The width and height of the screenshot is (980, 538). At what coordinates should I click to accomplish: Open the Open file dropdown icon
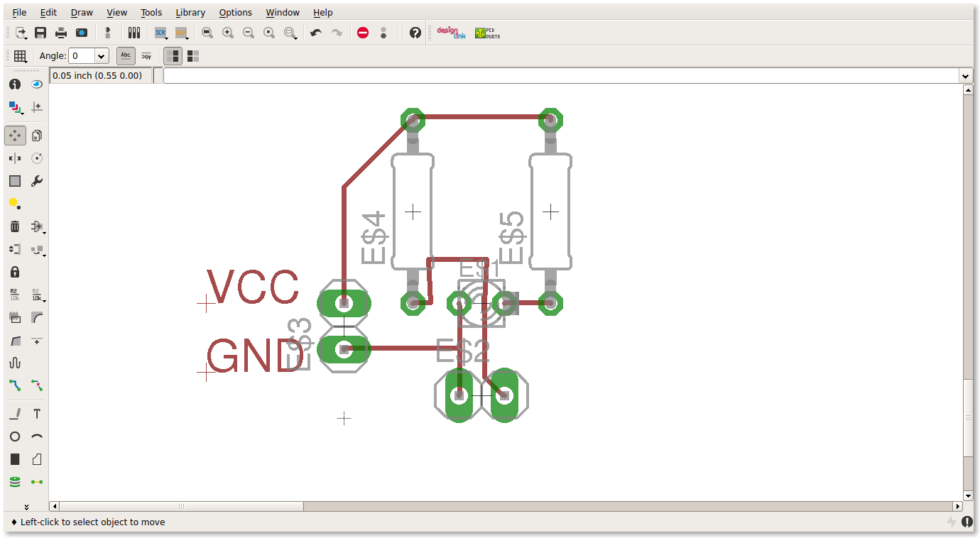pyautogui.click(x=21, y=33)
